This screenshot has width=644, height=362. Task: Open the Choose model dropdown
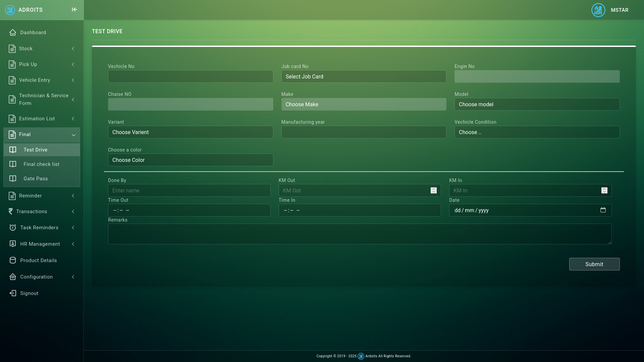pos(537,104)
